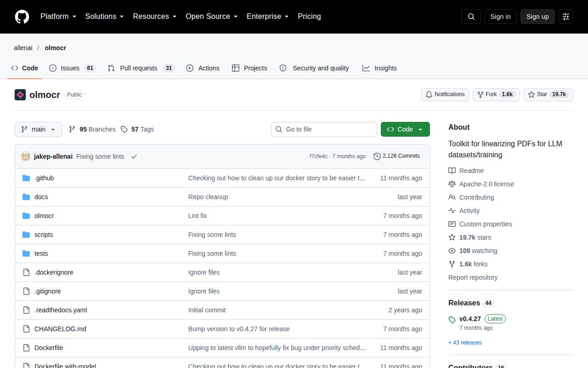Open the Pricing link
The width and height of the screenshot is (588, 368).
pyautogui.click(x=309, y=17)
